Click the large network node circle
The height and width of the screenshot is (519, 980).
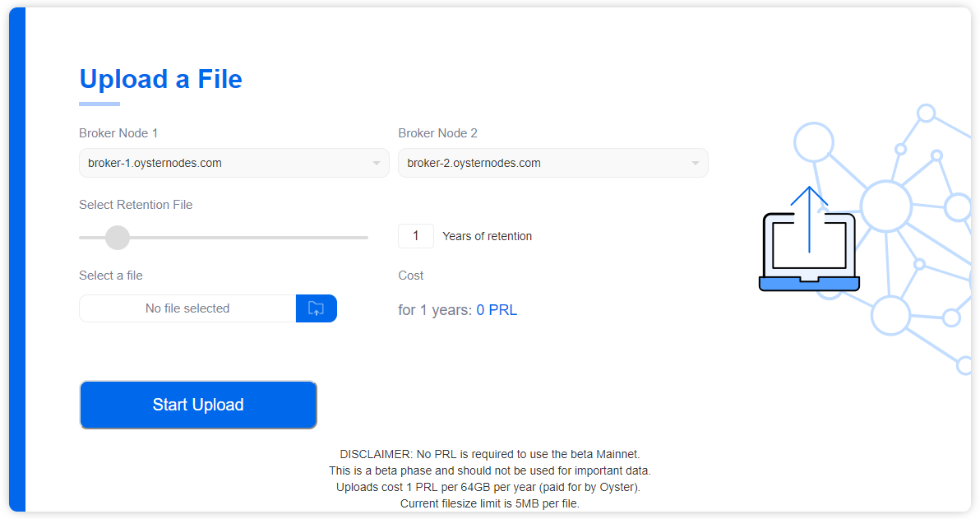pyautogui.click(x=885, y=205)
